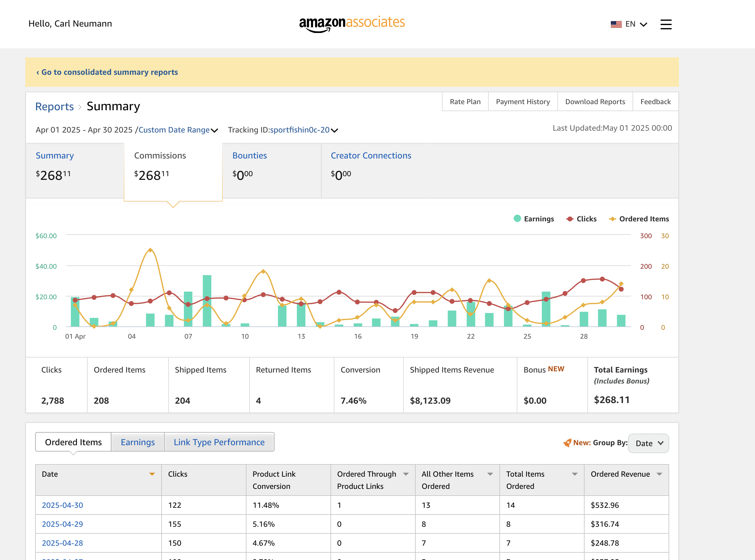Click the Returned Items value 4

pyautogui.click(x=258, y=401)
